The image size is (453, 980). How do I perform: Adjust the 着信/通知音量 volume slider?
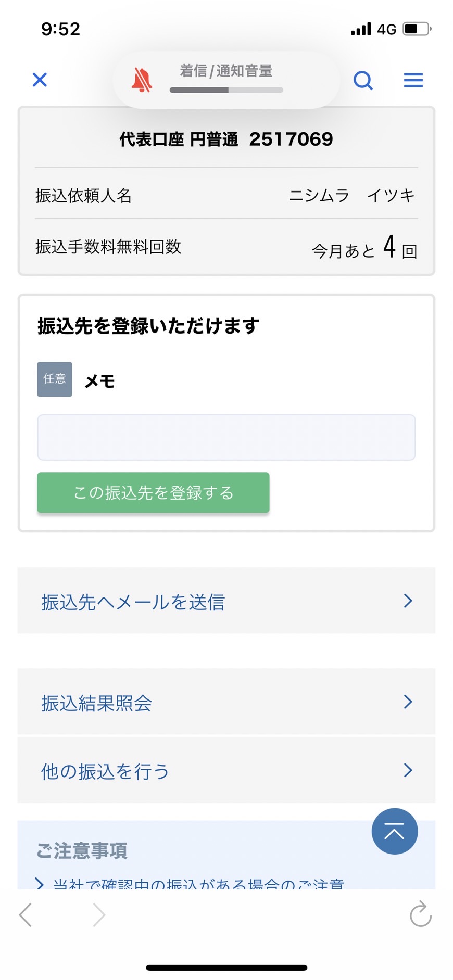coord(227,90)
